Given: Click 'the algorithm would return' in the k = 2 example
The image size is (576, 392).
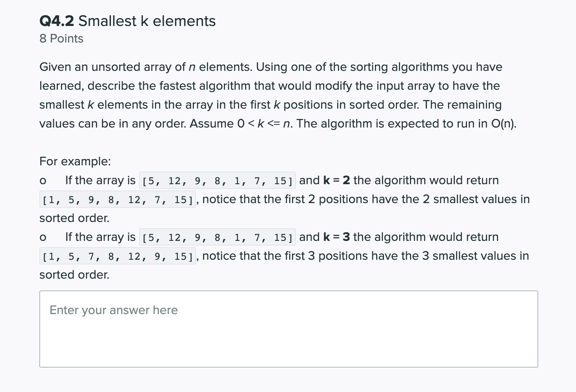Looking at the screenshot, I should click(426, 180).
